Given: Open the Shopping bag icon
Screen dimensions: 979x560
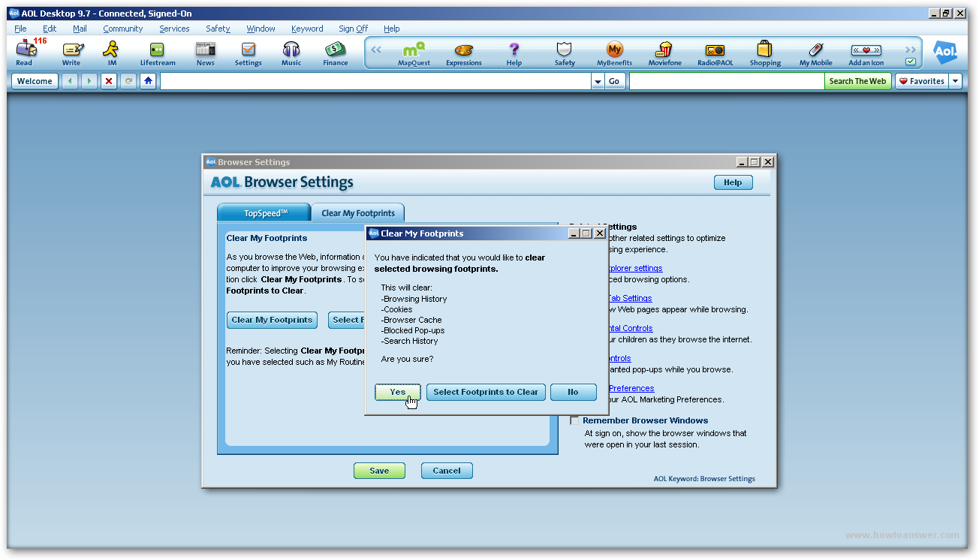Looking at the screenshot, I should point(765,53).
